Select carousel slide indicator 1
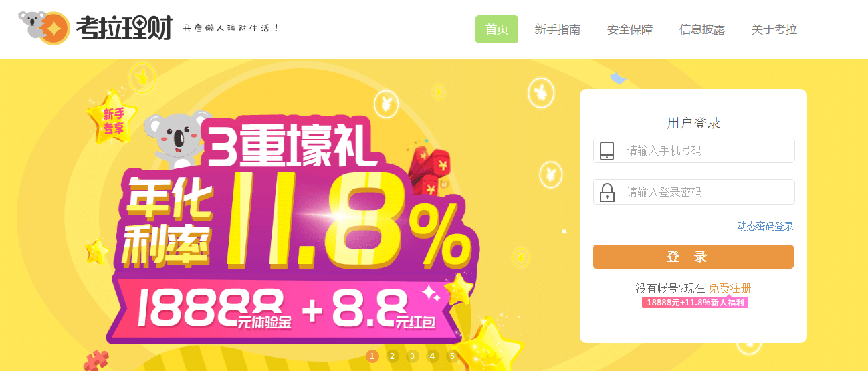The image size is (868, 371). (372, 356)
